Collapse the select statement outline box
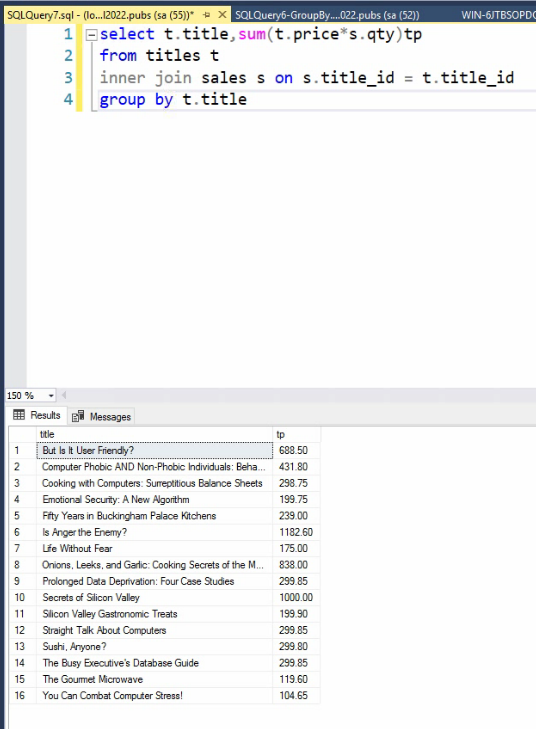The height and width of the screenshot is (729, 536). click(92, 35)
